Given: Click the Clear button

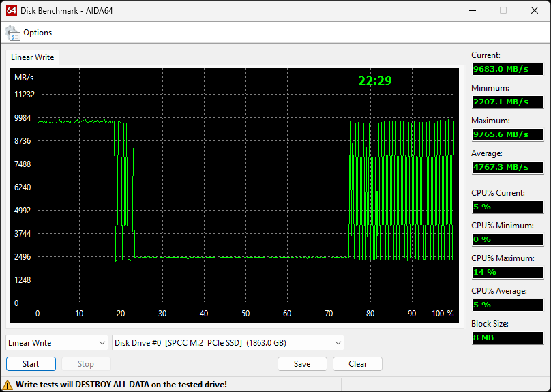Looking at the screenshot, I should point(357,364).
